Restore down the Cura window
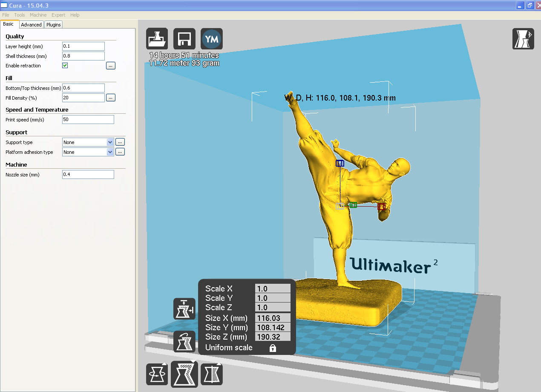 click(530, 5)
